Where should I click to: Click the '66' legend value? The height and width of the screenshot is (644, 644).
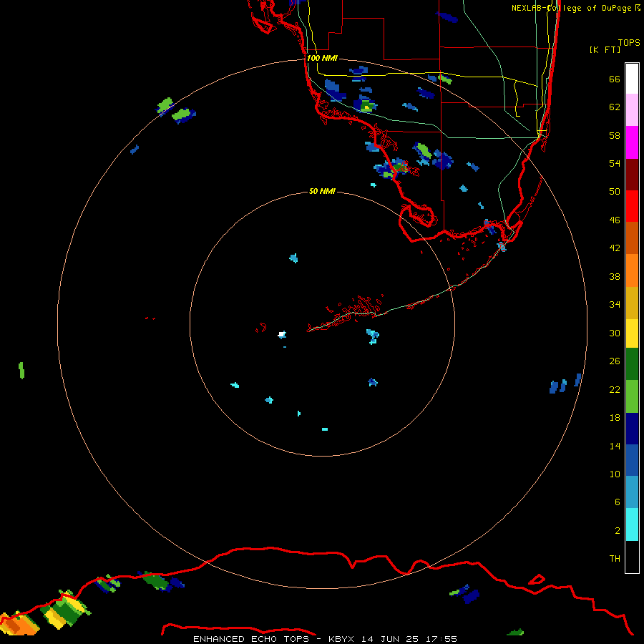coord(615,79)
